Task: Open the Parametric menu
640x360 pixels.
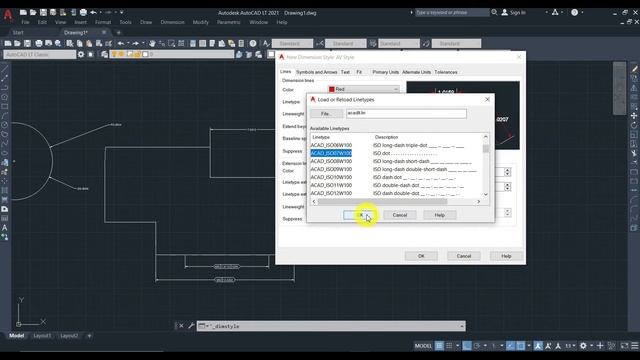Action: pos(229,22)
